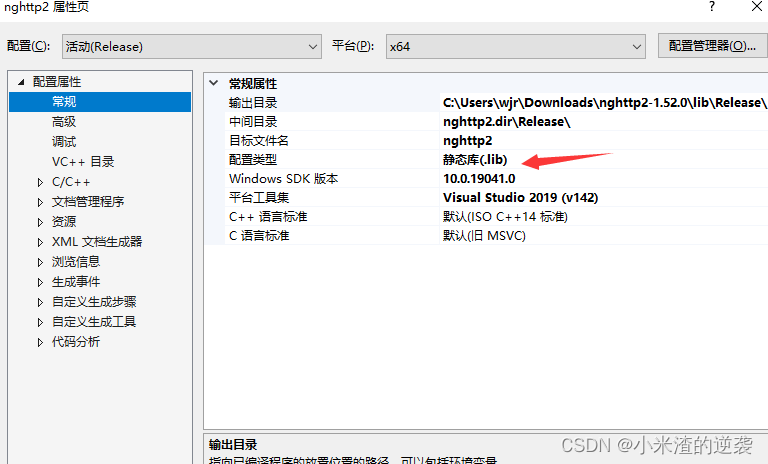Select the 文档管理程序 tree item label

pyautogui.click(x=88, y=201)
